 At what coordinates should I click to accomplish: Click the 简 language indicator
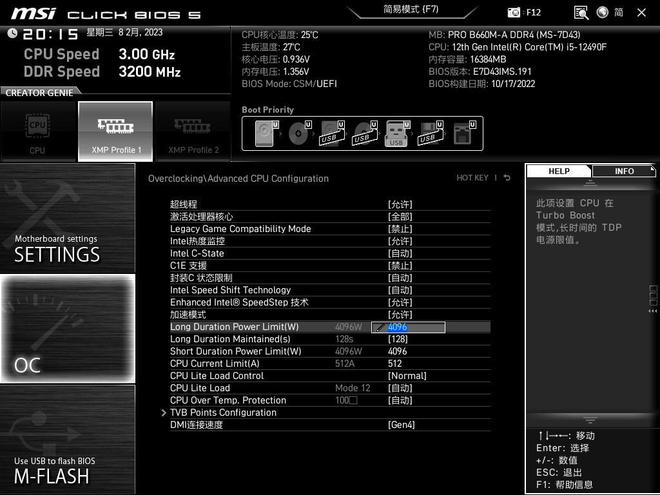619,12
